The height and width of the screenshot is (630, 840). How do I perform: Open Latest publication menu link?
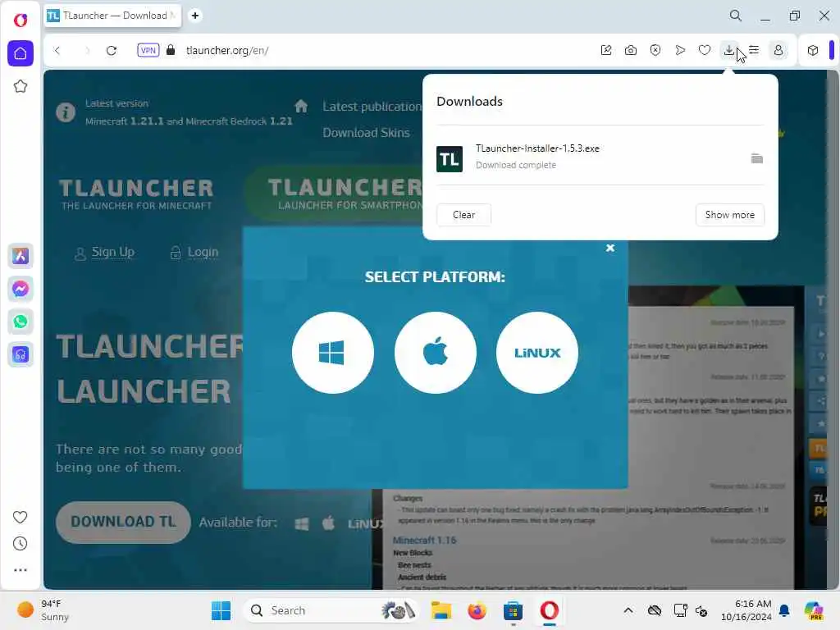tap(372, 107)
